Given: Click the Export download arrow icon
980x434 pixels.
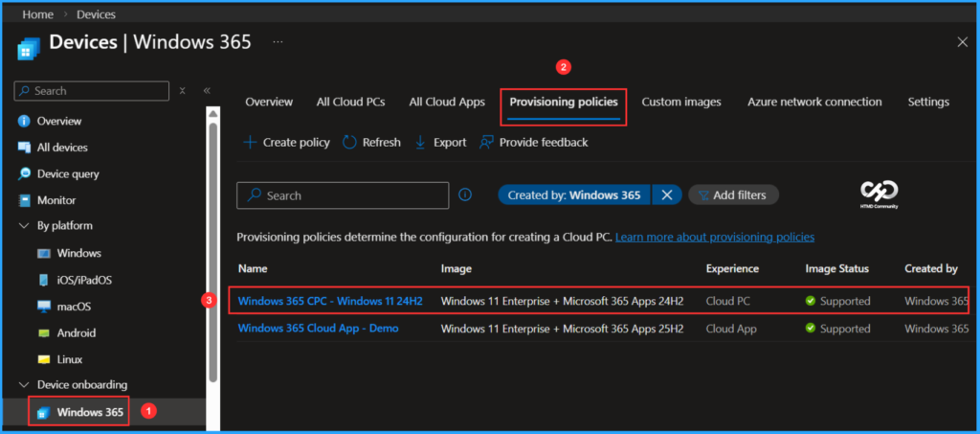Looking at the screenshot, I should 420,143.
